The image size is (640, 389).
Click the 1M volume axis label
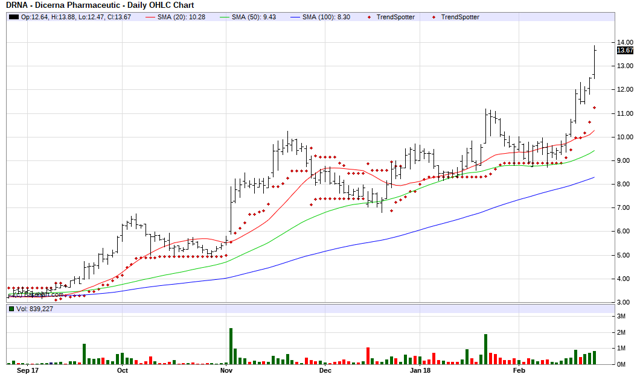click(621, 349)
